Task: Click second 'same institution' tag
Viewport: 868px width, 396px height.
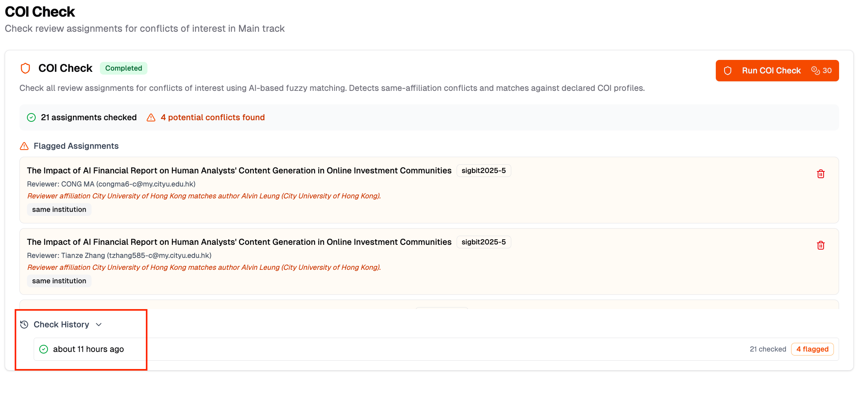Action: (x=59, y=281)
